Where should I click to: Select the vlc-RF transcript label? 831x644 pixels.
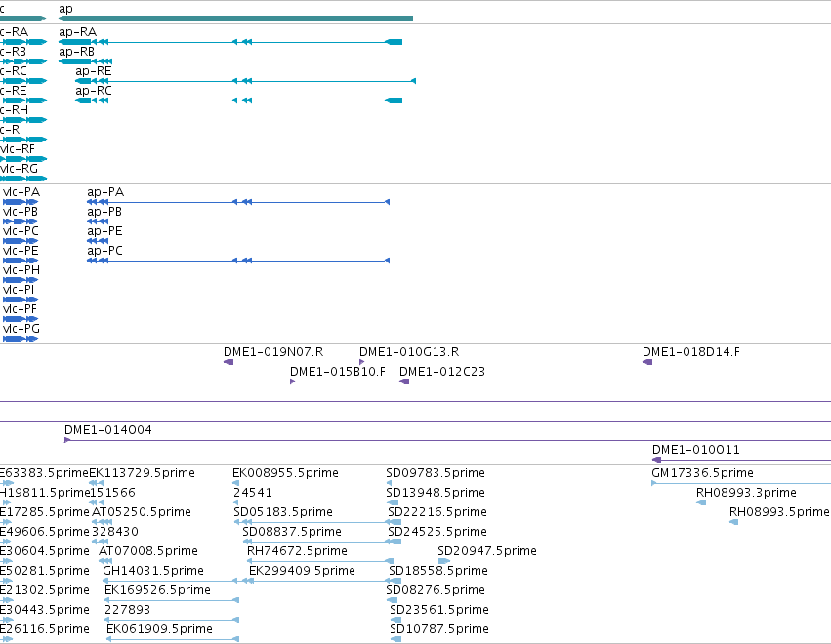pyautogui.click(x=18, y=149)
